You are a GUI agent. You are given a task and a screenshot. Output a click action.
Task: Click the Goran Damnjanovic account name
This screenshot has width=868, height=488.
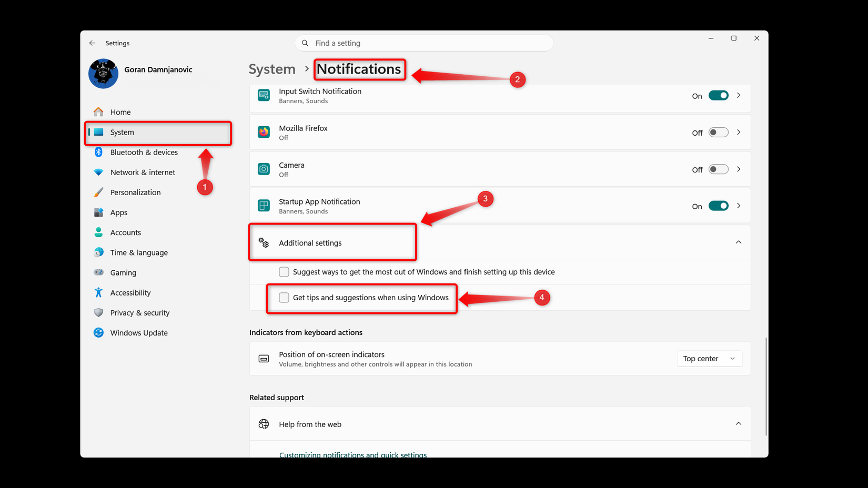[x=158, y=69]
